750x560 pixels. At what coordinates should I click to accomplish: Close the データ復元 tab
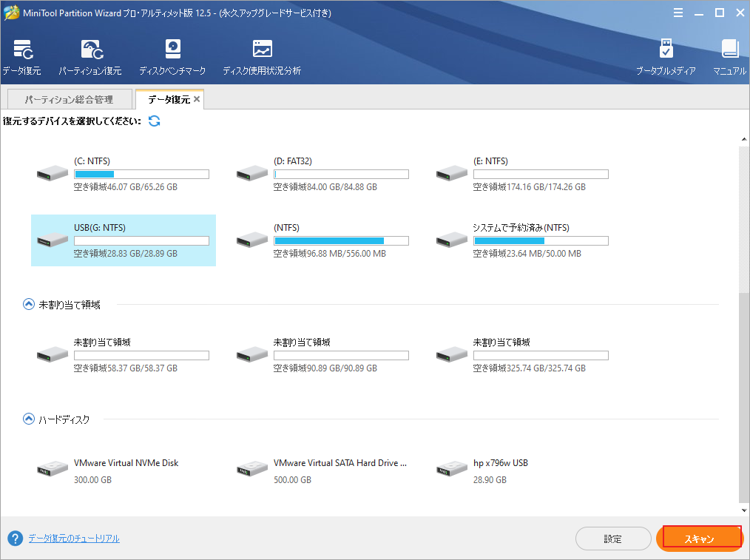[x=197, y=99]
